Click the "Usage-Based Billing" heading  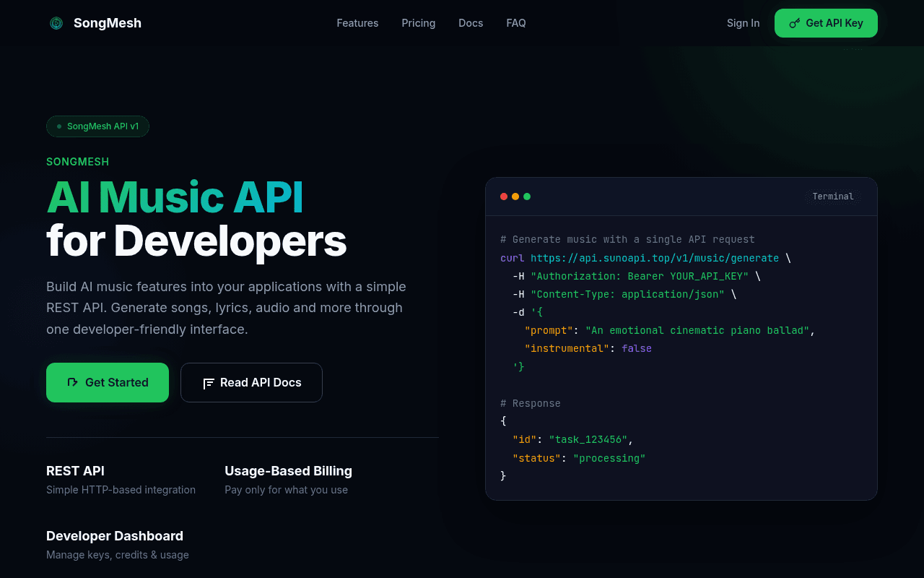pos(288,471)
